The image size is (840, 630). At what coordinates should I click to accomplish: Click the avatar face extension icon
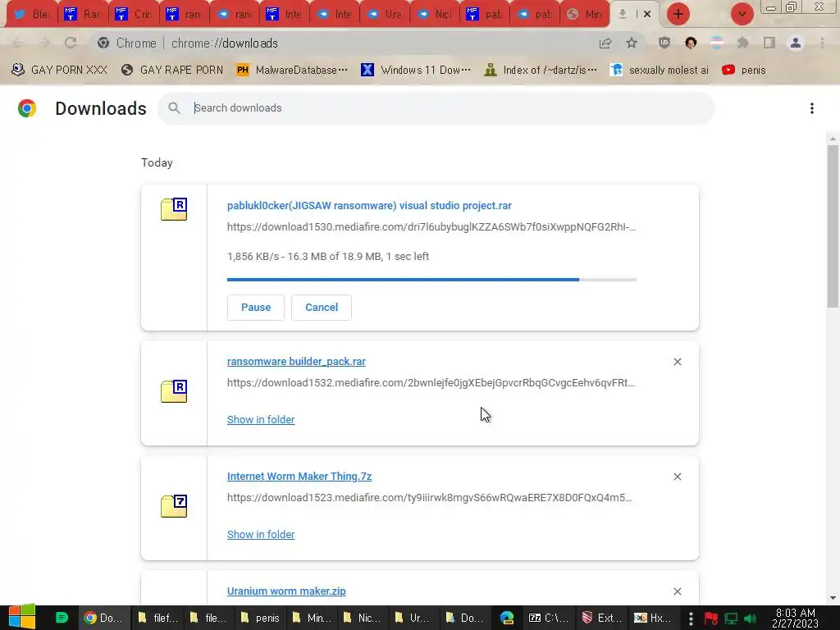pyautogui.click(x=691, y=43)
